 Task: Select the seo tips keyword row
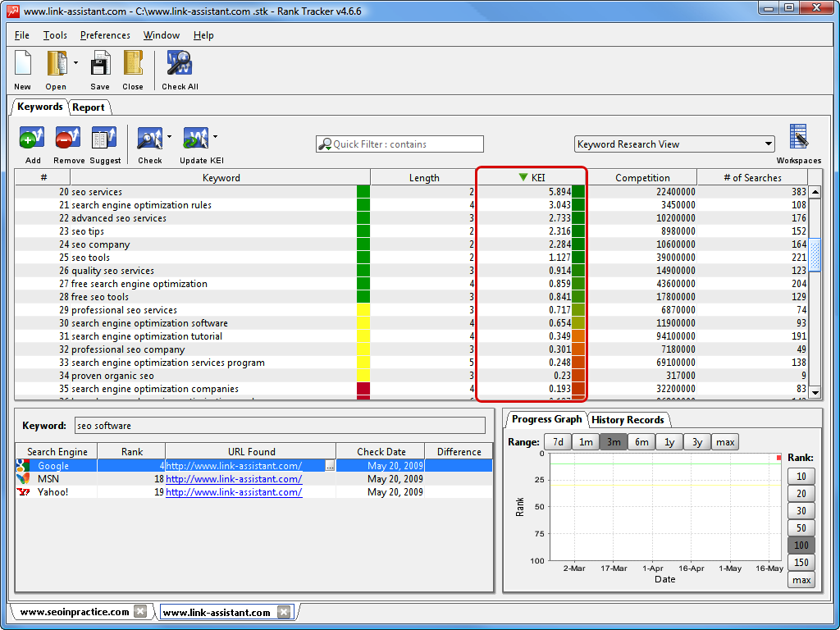pyautogui.click(x=412, y=231)
